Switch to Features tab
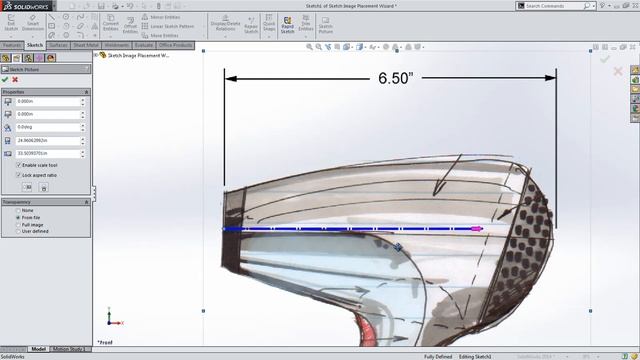The height and width of the screenshot is (360, 640). 12,45
